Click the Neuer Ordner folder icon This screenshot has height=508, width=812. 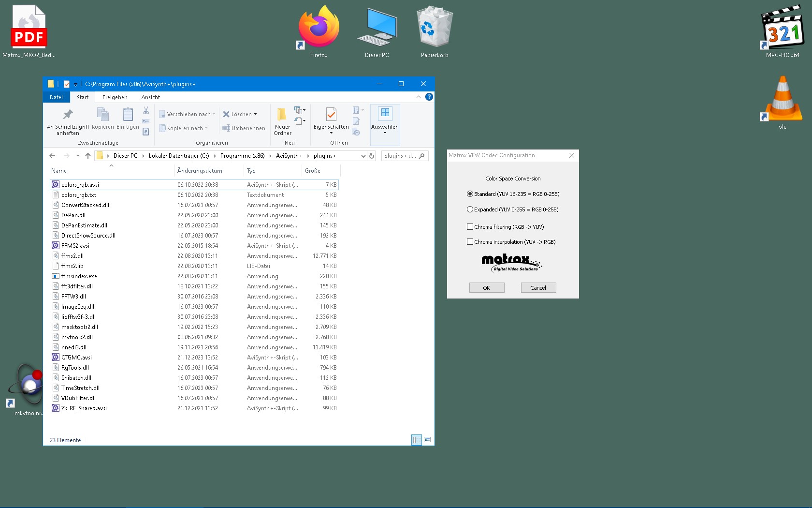click(282, 115)
